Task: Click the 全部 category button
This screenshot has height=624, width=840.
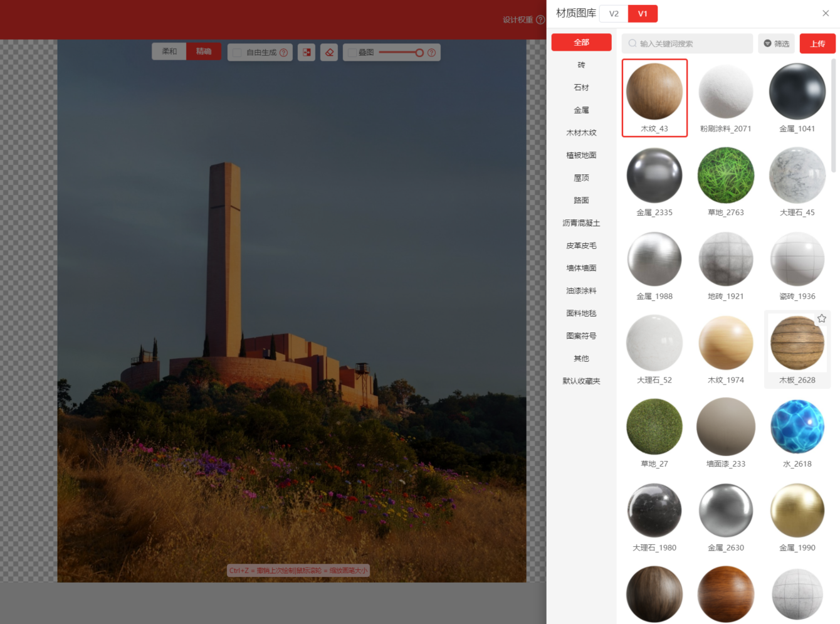Action: 581,43
